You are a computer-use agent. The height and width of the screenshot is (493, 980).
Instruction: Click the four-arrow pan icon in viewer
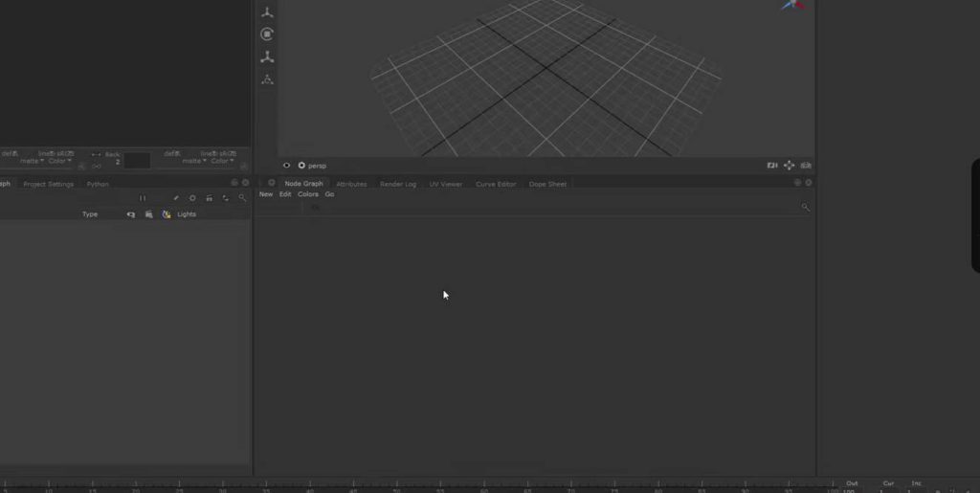pyautogui.click(x=789, y=166)
